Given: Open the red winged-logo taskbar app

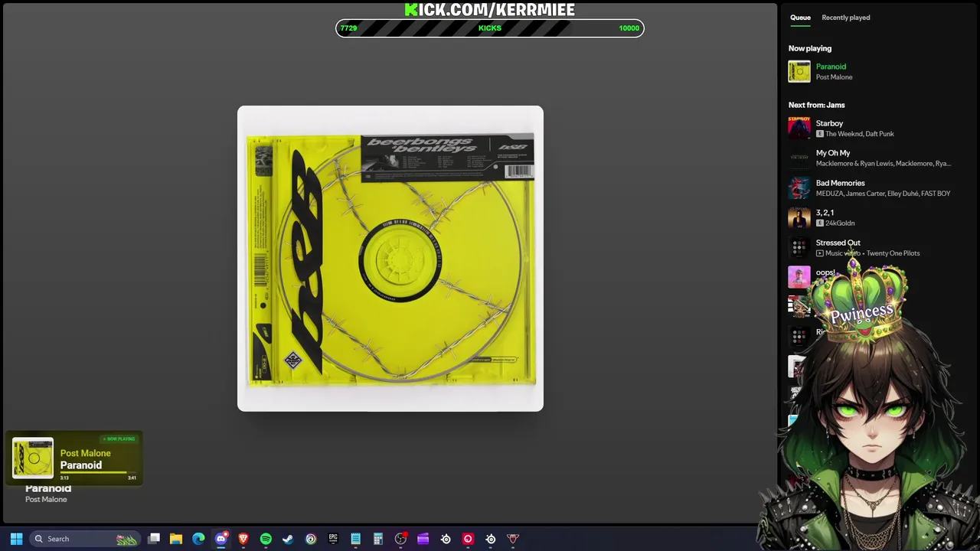Looking at the screenshot, I should pos(513,539).
